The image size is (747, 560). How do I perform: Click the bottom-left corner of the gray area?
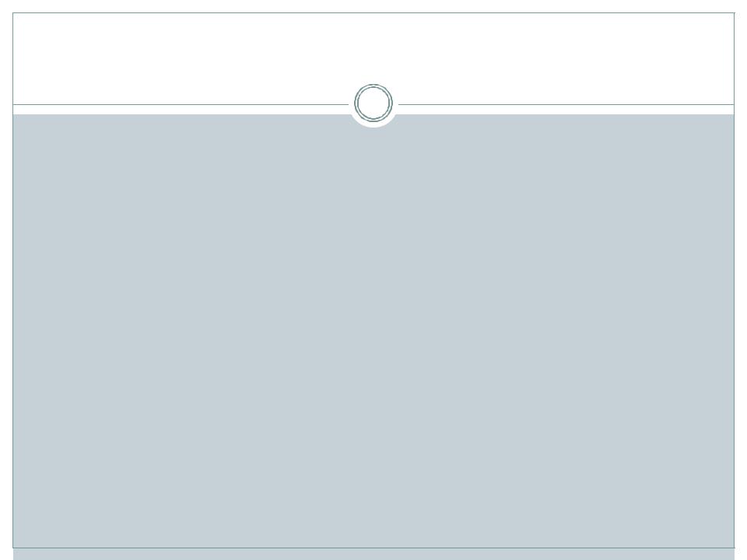14,547
